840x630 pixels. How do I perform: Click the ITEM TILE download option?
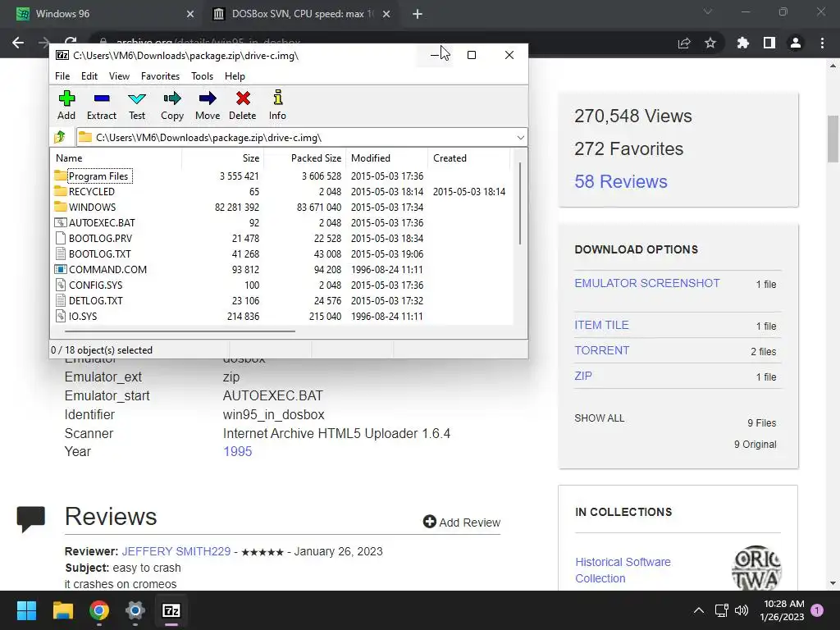pos(601,325)
